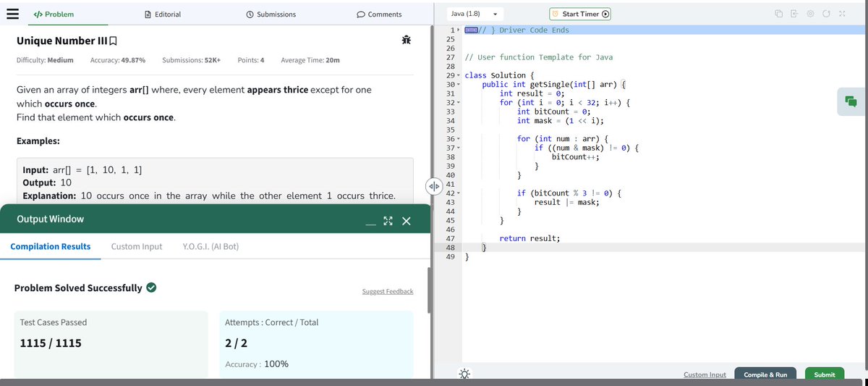The width and height of the screenshot is (868, 386).
Task: Select the Y.O.G.I. (AI Bot) tab
Action: tap(211, 246)
